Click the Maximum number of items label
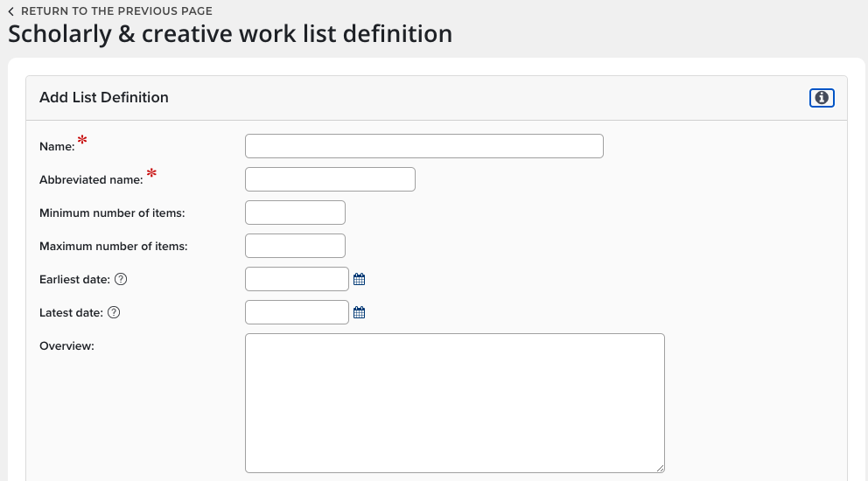Image resolution: width=868 pixels, height=481 pixels. coord(114,247)
